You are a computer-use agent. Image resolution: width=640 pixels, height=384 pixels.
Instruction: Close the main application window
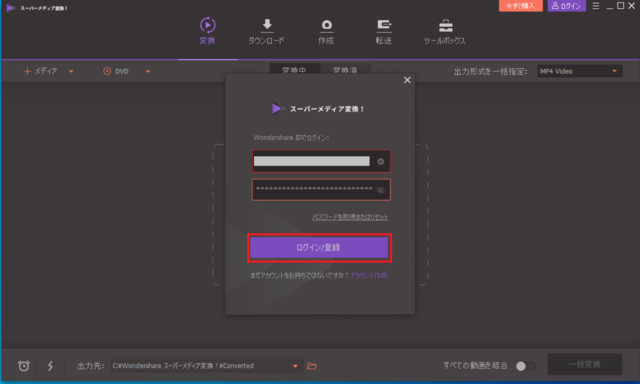pyautogui.click(x=631, y=6)
